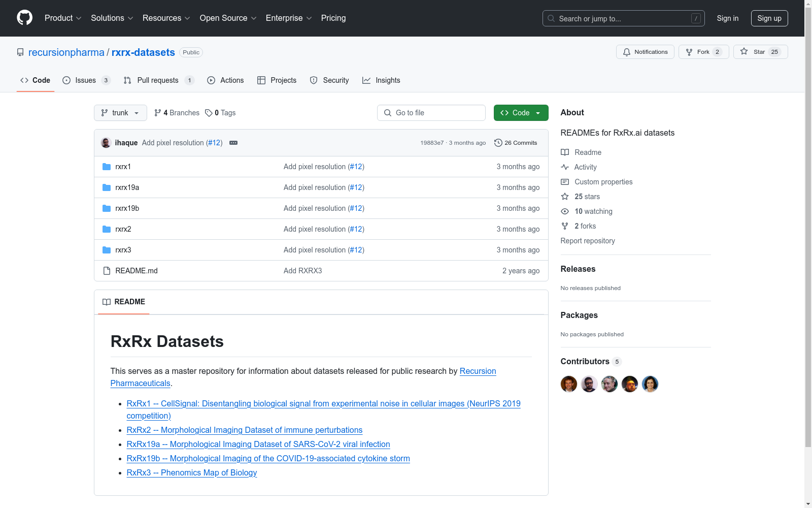
Task: Open the Issues tab
Action: click(x=86, y=80)
